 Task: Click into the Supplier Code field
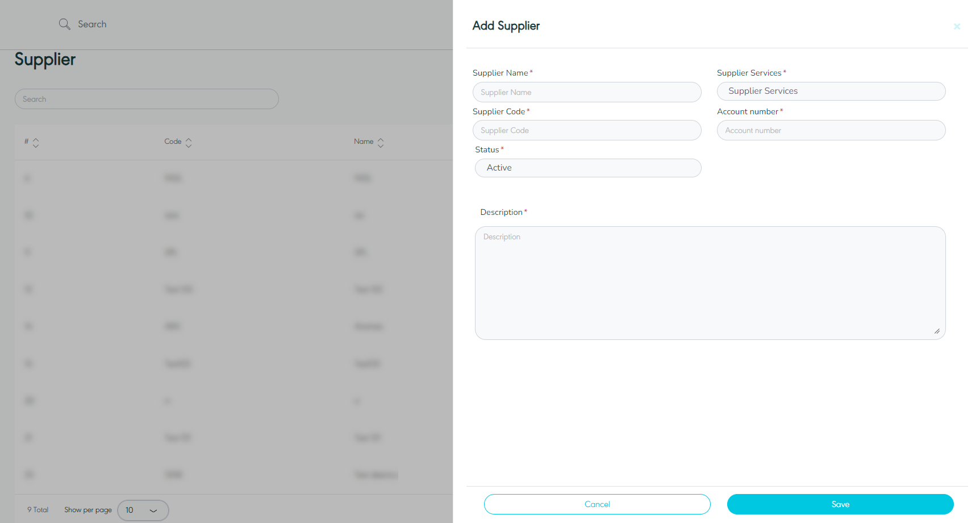coord(586,130)
